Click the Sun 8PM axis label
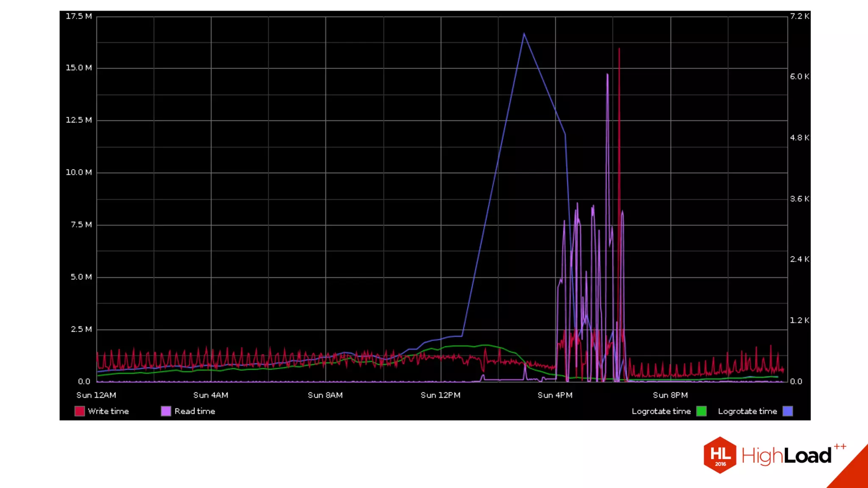Viewport: 868px width, 488px height. [670, 395]
